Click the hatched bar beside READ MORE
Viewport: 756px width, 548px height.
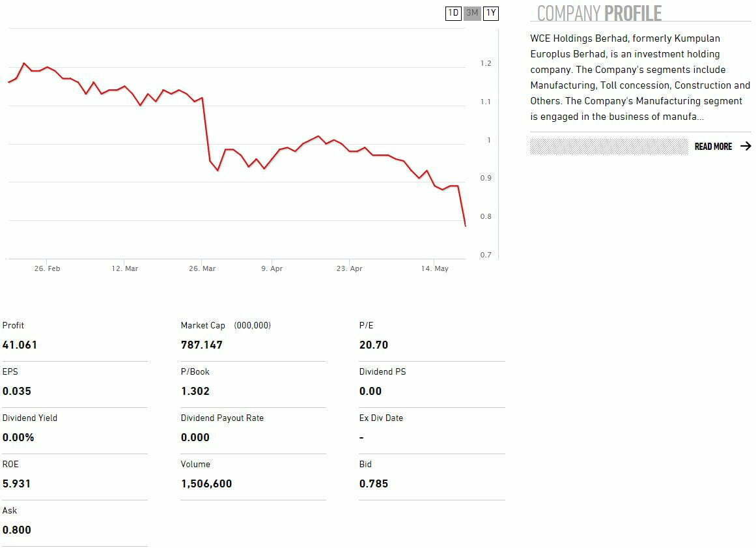[609, 147]
